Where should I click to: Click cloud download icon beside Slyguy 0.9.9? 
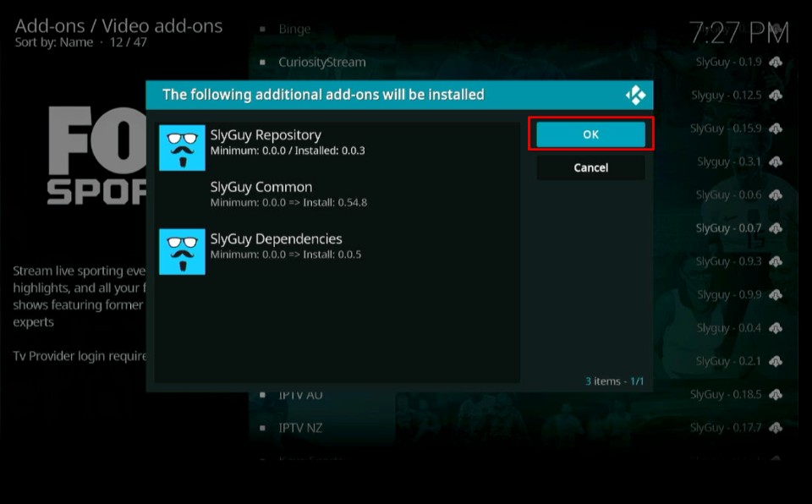click(x=776, y=295)
